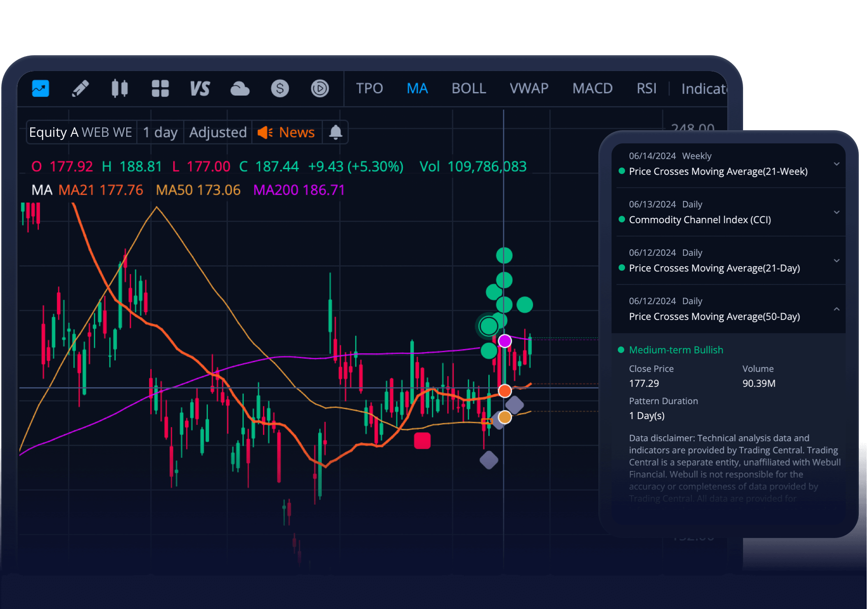Click the red square event marker

pos(422,441)
